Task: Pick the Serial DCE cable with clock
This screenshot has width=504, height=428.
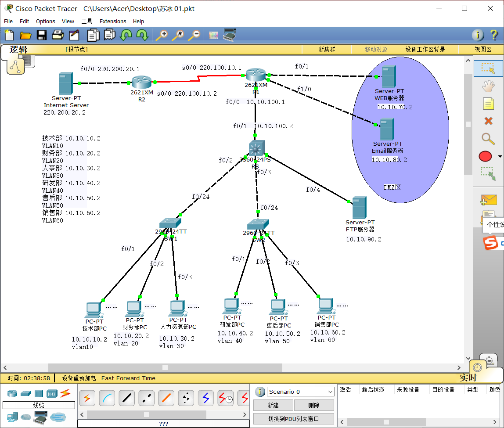Action: (x=226, y=399)
